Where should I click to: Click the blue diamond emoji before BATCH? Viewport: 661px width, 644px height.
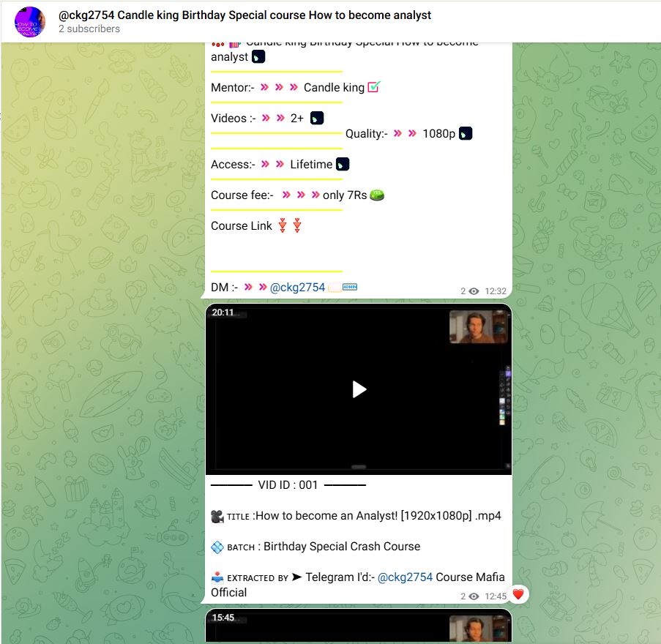tap(217, 547)
